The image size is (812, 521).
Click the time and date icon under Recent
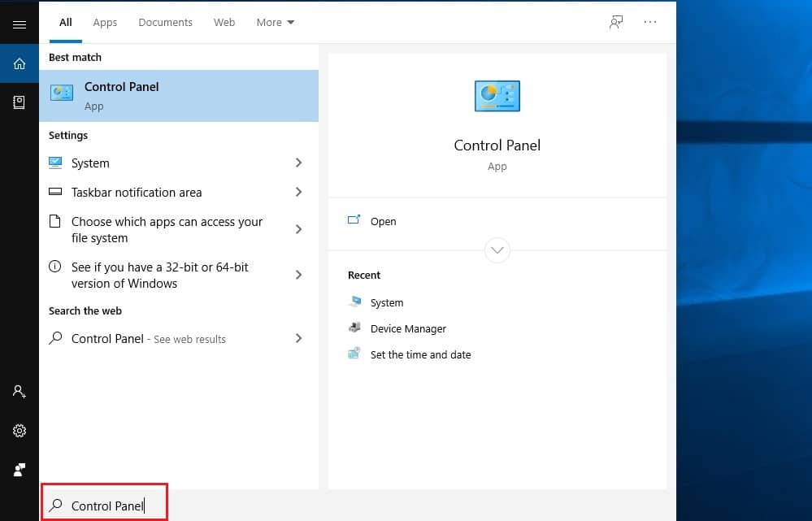coord(354,354)
